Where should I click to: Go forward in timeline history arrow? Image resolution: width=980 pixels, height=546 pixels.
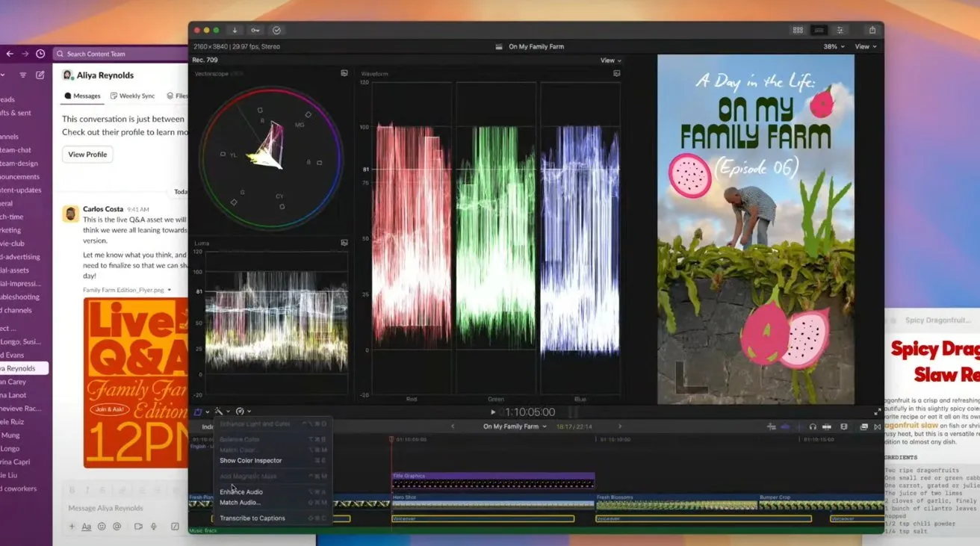click(x=620, y=426)
